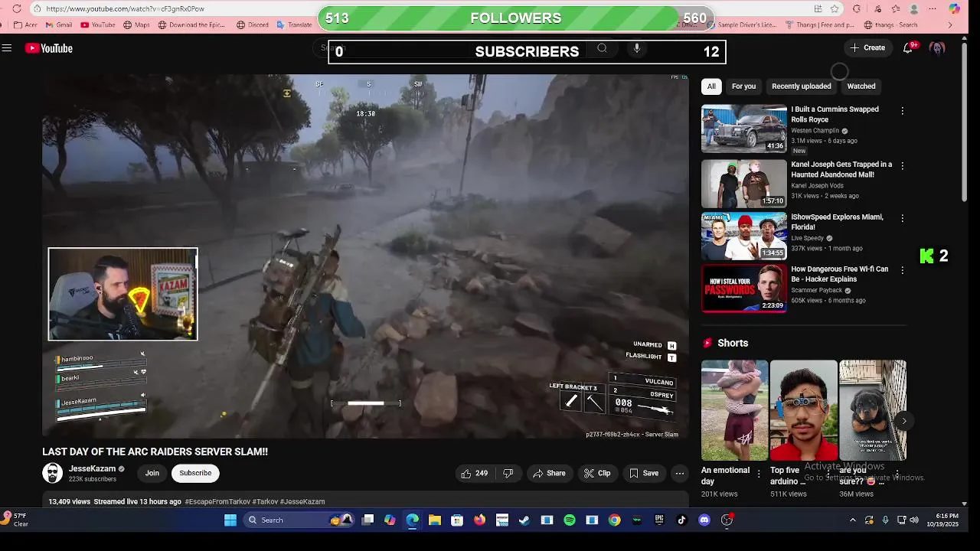This screenshot has width=980, height=551.
Task: Open menu for 'An emotional day' short
Action: click(x=759, y=474)
